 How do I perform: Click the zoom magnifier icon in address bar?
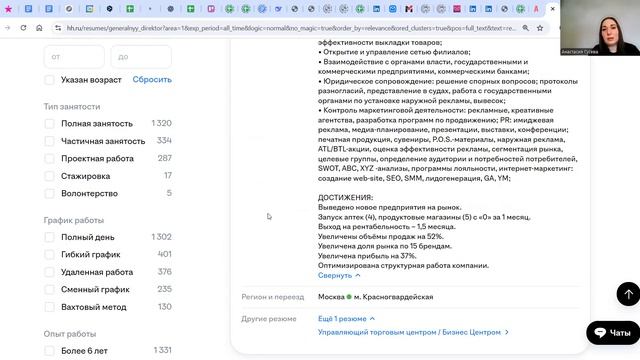click(526, 28)
